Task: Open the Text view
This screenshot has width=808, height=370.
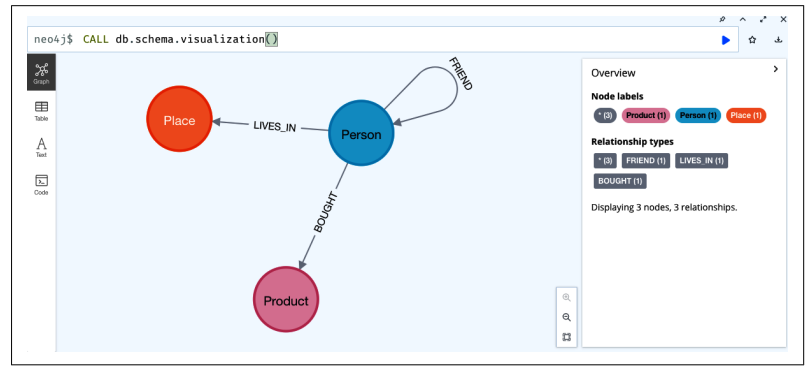Action: click(x=41, y=147)
